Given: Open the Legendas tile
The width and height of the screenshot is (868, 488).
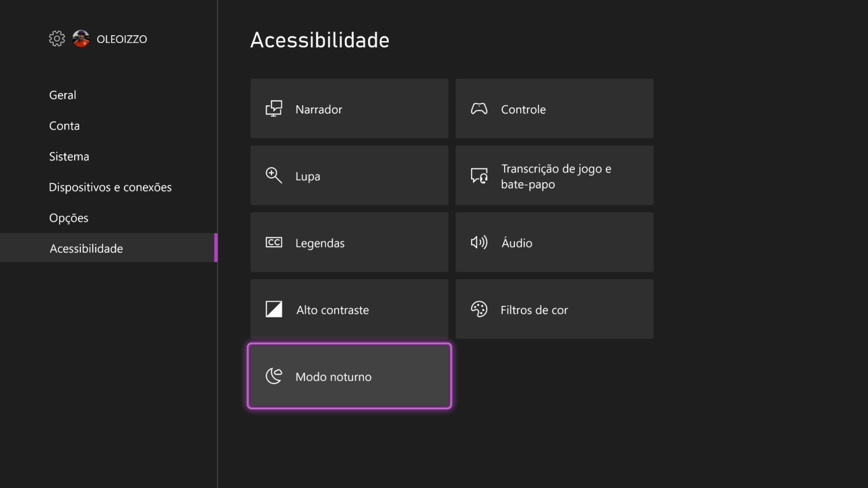Looking at the screenshot, I should tap(350, 242).
